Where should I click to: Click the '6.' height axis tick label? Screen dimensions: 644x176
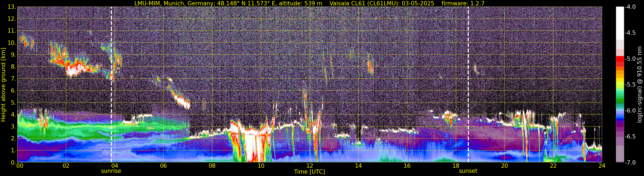tap(13, 91)
